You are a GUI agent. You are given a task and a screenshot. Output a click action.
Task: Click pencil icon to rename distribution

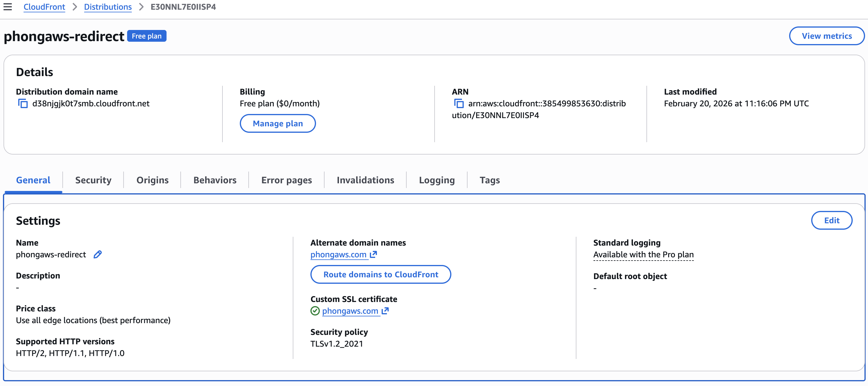[x=97, y=254]
